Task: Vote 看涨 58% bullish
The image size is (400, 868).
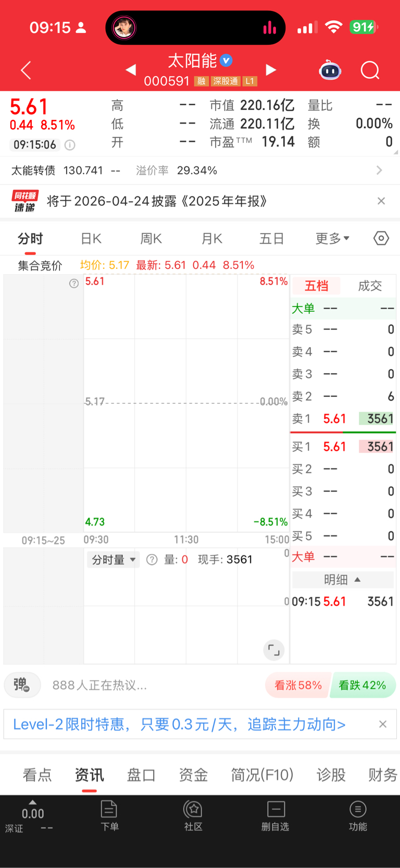Action: coord(298,685)
